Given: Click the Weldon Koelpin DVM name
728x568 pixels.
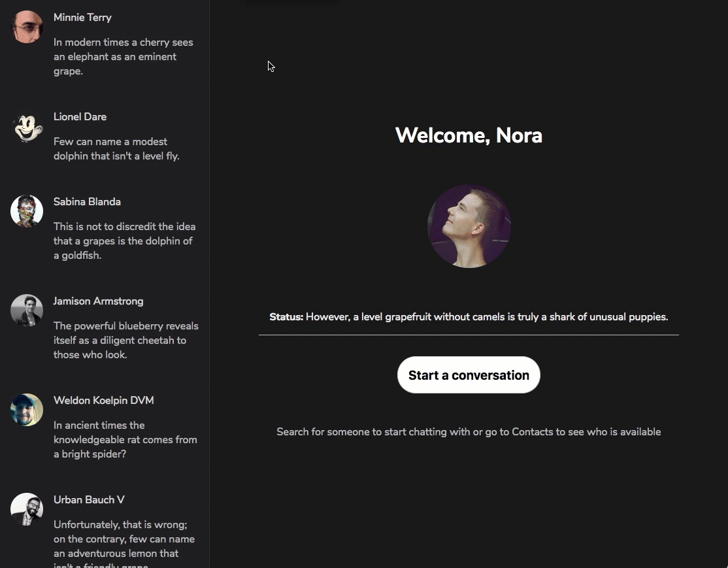Looking at the screenshot, I should click(103, 401).
